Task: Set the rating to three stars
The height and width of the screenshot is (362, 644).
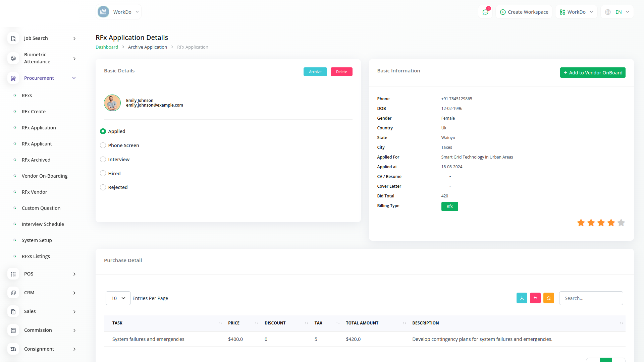Action: 601,223
